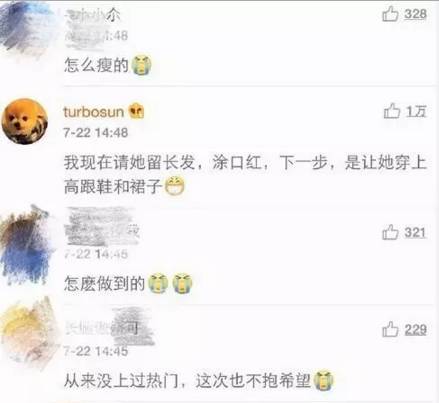Image resolution: width=439 pixels, height=403 pixels.
Task: Tap thumbs-up on turbosun's comment
Action: coord(392,111)
